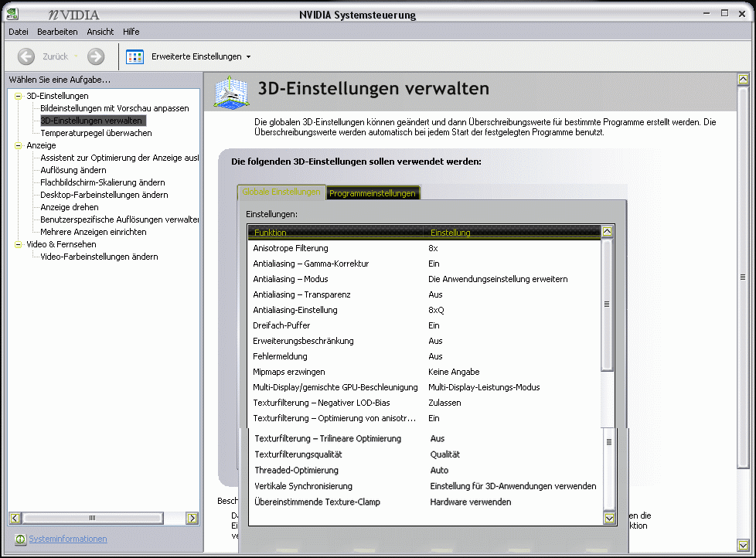Screen dimensions: 756x558
Task: Click the Funktion column header
Action: pyautogui.click(x=335, y=233)
